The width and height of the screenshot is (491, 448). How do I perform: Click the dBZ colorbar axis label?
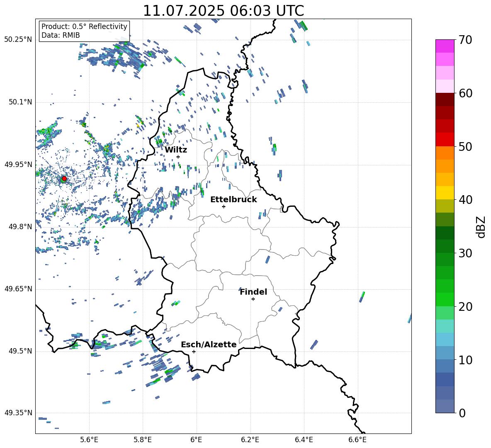481,227
